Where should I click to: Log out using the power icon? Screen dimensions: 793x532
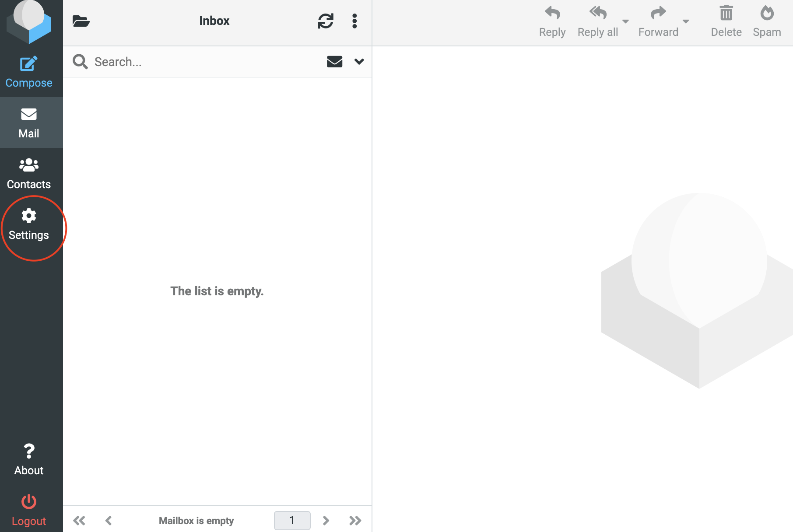click(x=29, y=502)
